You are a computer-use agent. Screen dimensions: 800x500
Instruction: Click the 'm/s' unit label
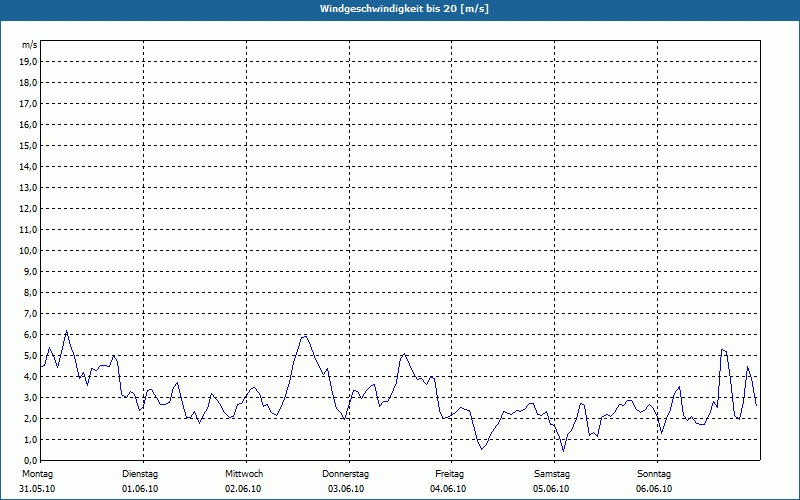30,45
